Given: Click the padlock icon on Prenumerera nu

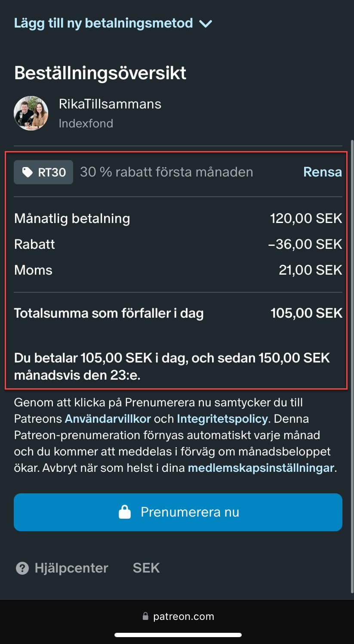Looking at the screenshot, I should [125, 512].
